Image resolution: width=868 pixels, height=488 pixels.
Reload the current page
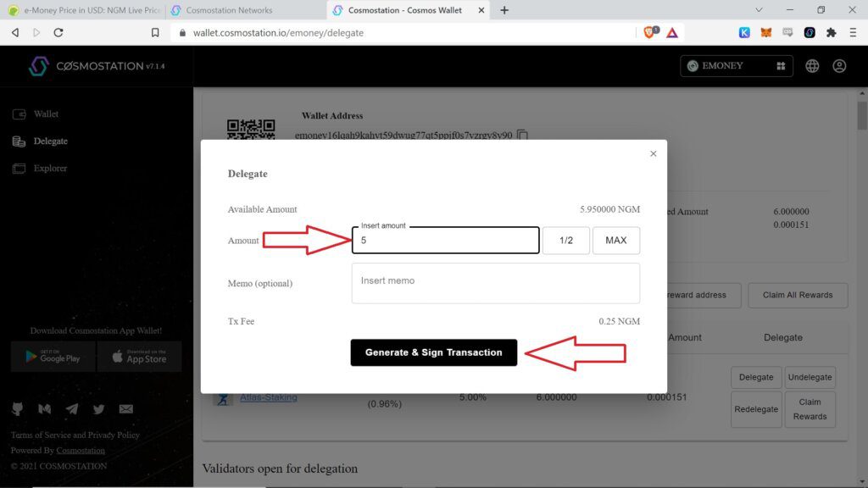click(58, 33)
